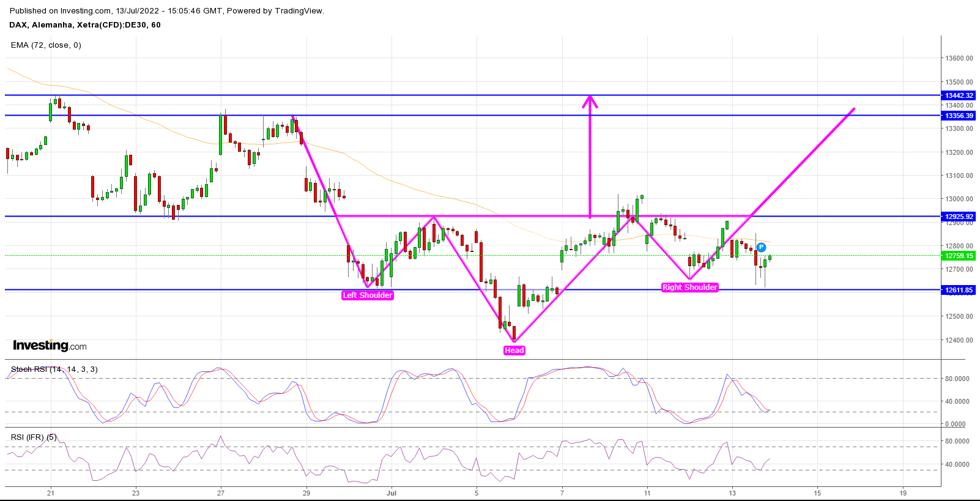Screen dimensions: 980x501
Task: Click the 12611.85 price label
Action: click(x=959, y=290)
